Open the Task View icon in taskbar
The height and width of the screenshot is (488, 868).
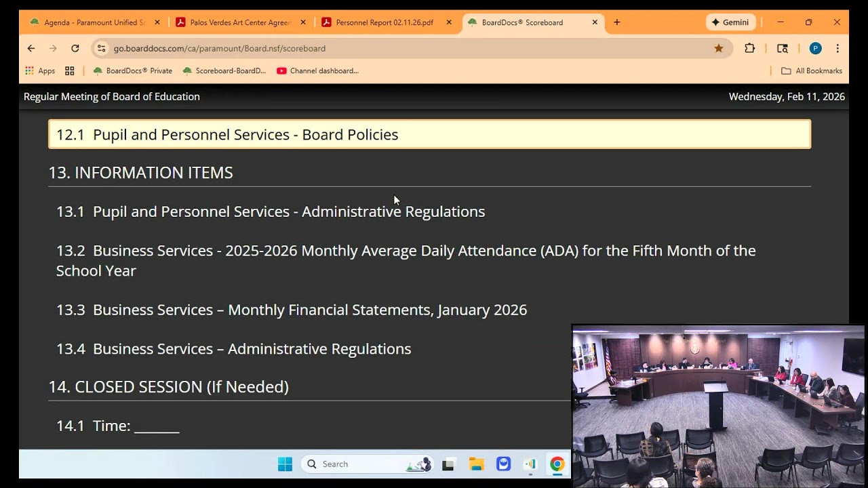tap(448, 464)
